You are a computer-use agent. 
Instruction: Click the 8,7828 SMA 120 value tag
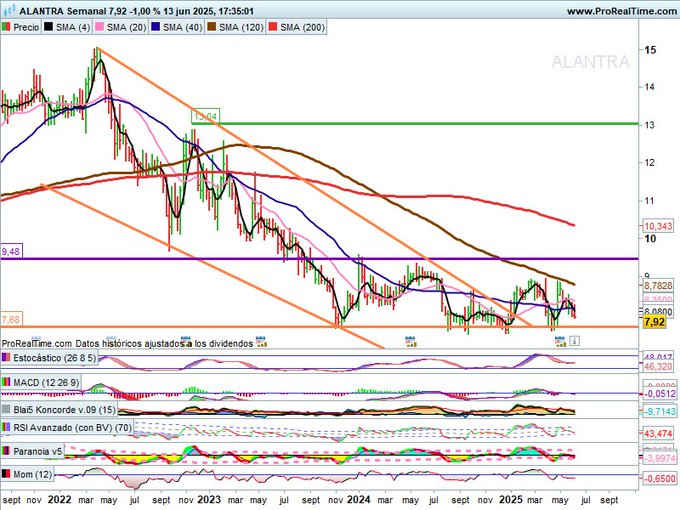[x=658, y=286]
